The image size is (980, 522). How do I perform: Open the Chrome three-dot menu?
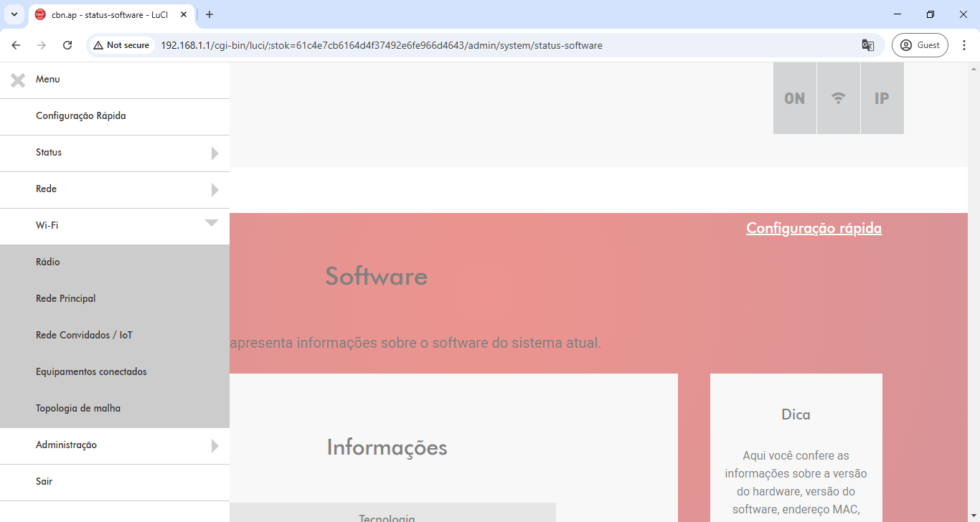[964, 45]
